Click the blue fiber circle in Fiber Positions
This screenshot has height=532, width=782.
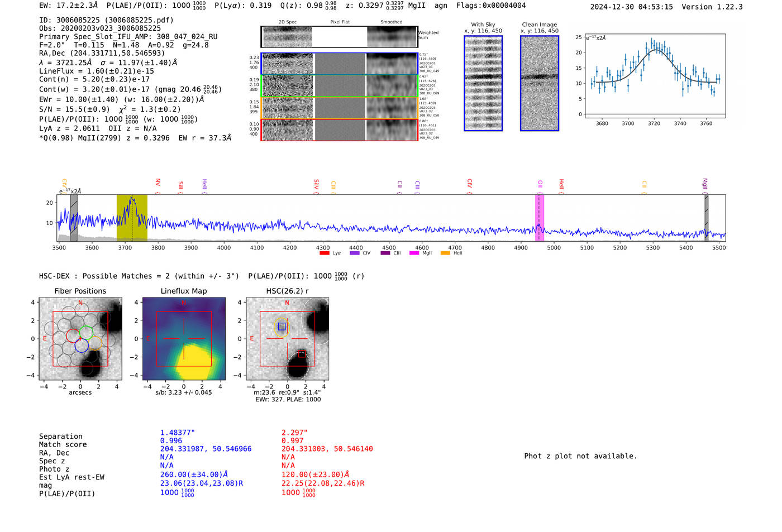pos(82,346)
